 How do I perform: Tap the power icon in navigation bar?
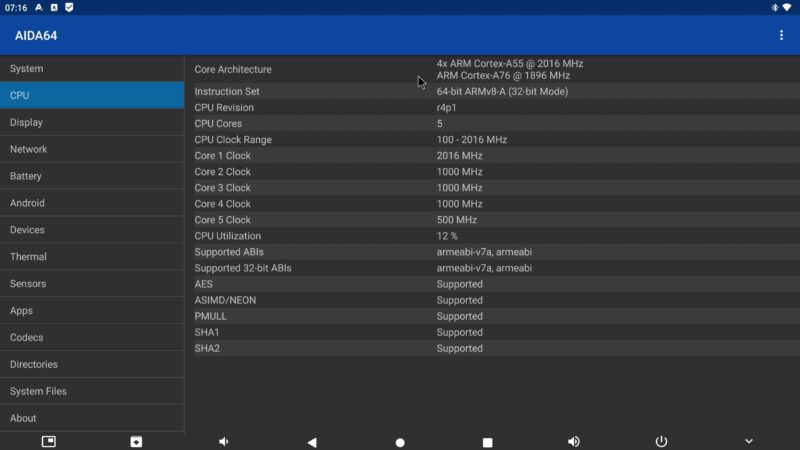point(661,441)
